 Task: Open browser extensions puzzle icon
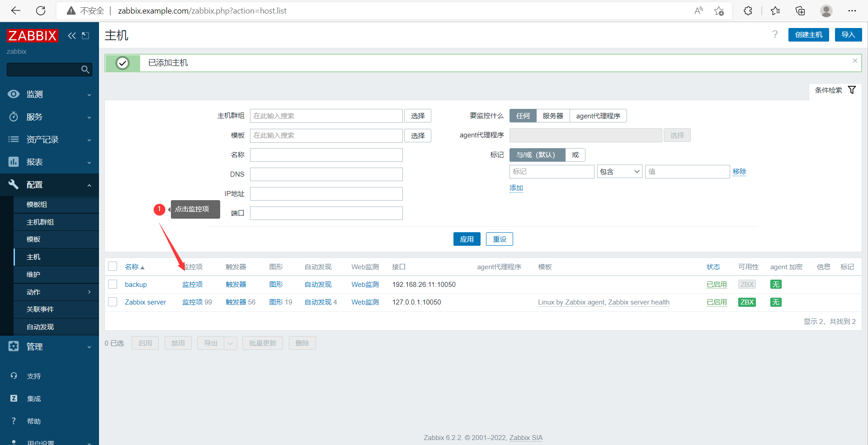(748, 11)
